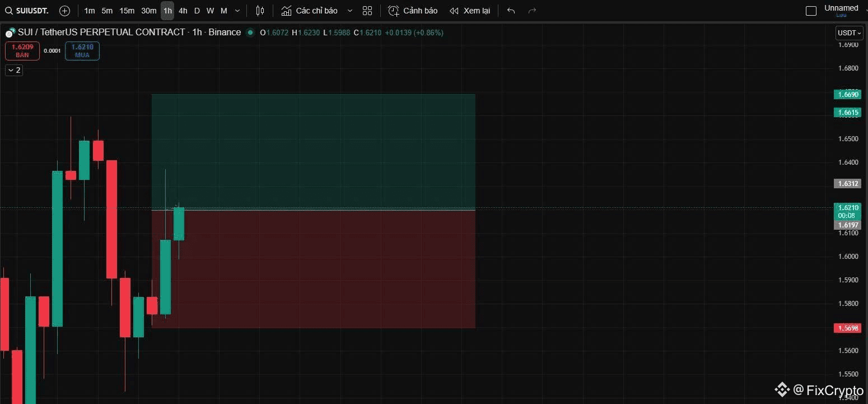868x404 pixels.
Task: Switch to the 1m timeframe
Action: tap(89, 11)
